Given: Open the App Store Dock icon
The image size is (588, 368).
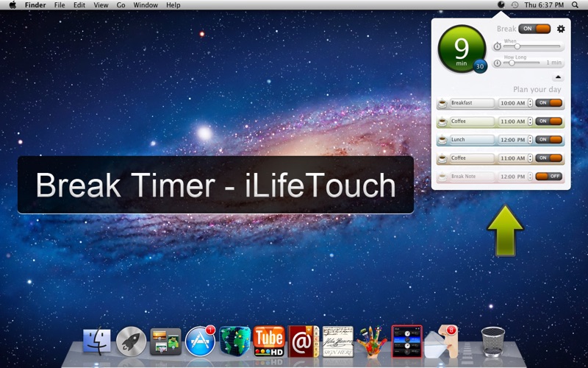Looking at the screenshot, I should coord(200,341).
